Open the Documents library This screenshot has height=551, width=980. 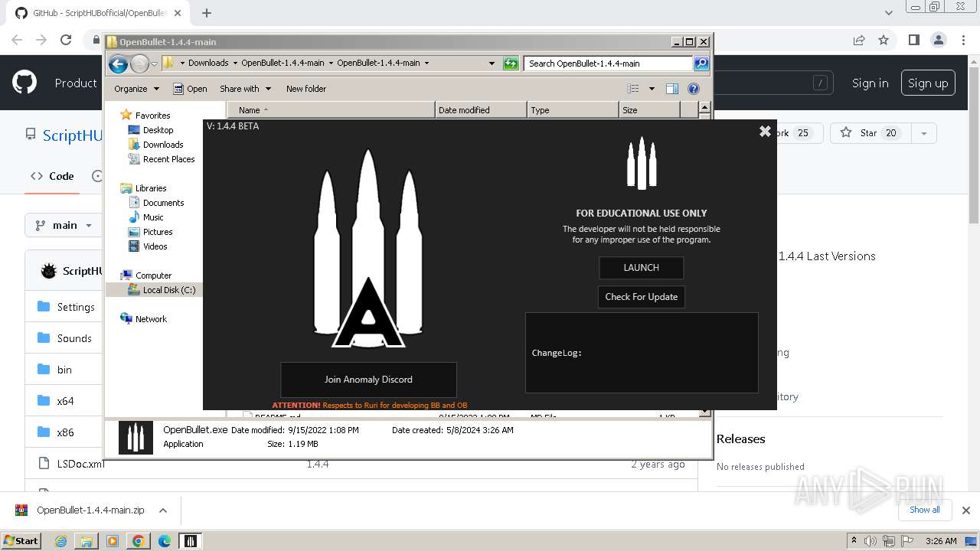163,203
